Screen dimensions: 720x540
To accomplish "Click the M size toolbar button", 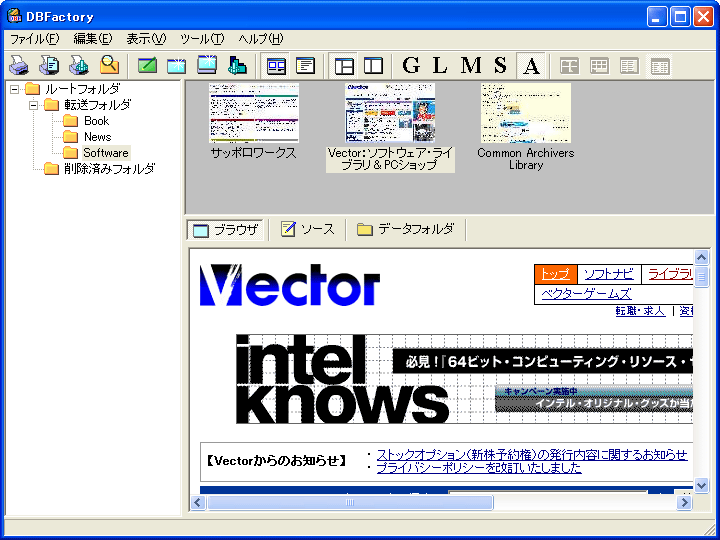I will [x=471, y=66].
